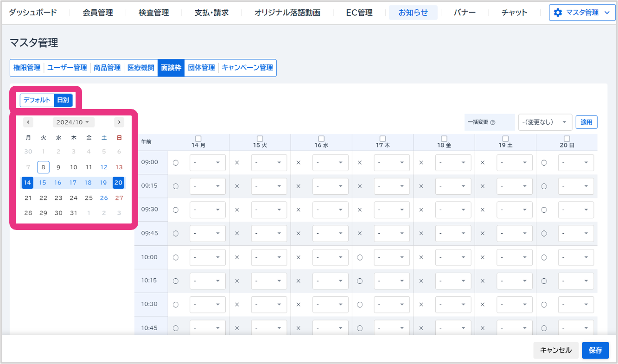Click the circle mark at 10:00 Thursday

[360, 257]
